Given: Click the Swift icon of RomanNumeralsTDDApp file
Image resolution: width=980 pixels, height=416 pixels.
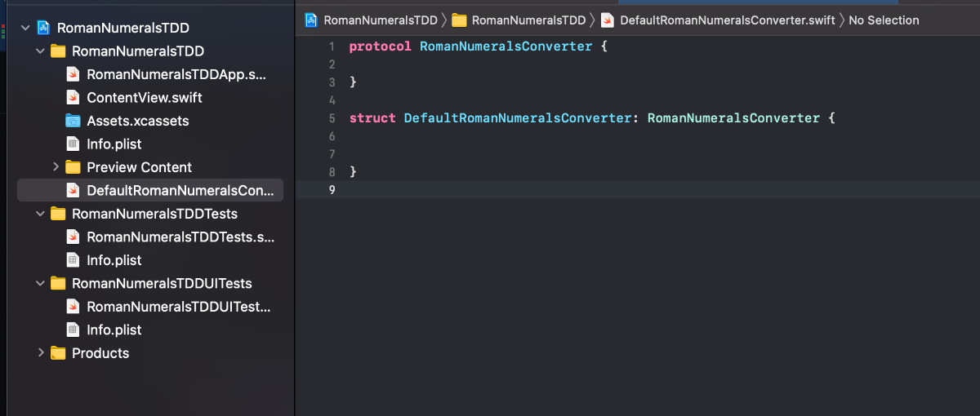Looking at the screenshot, I should click(73, 74).
